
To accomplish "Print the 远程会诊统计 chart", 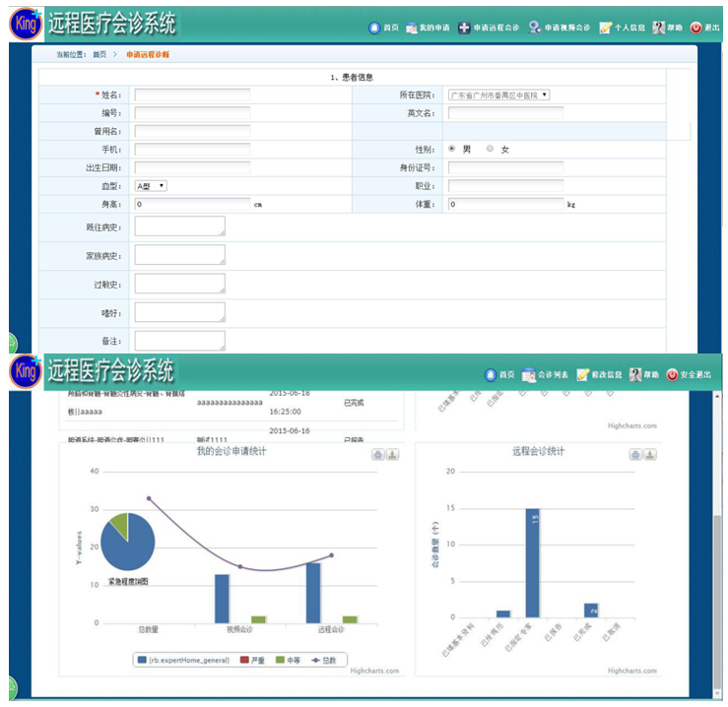I will (636, 454).
